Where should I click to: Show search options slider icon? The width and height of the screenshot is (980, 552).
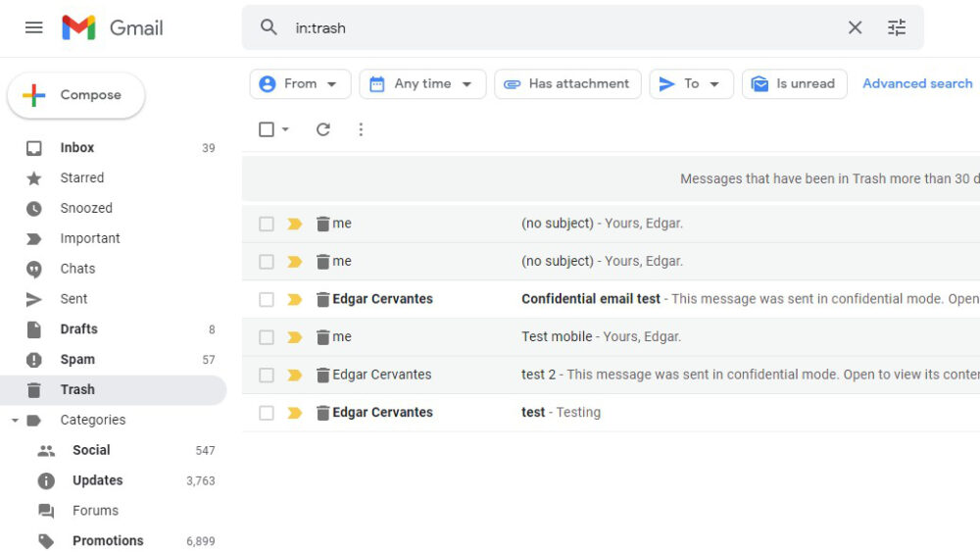(x=897, y=27)
